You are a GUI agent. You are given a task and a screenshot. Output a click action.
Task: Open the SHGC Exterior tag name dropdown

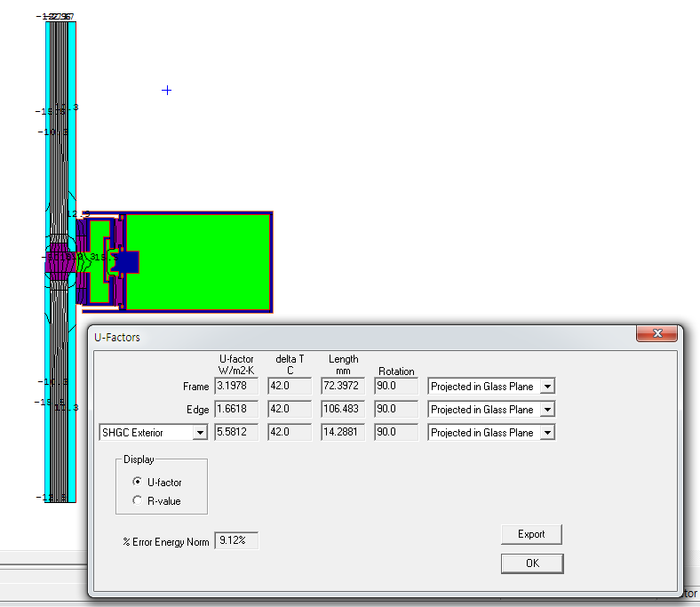[200, 433]
